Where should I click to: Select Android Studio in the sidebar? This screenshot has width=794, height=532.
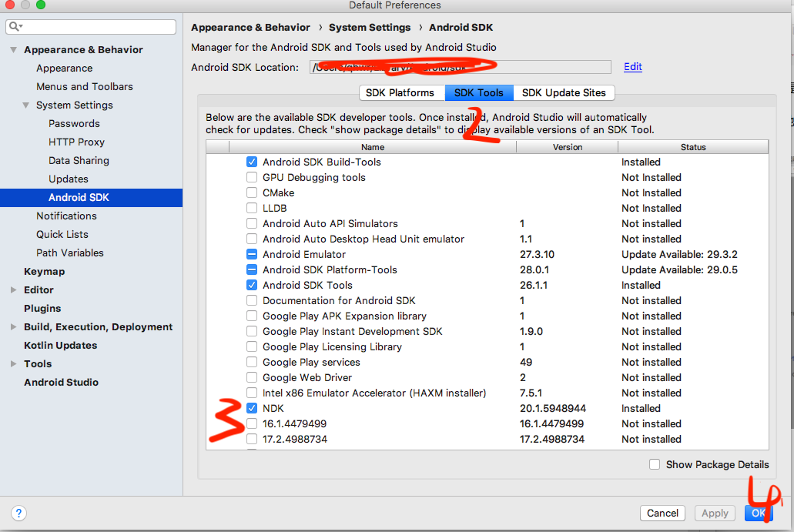(62, 382)
